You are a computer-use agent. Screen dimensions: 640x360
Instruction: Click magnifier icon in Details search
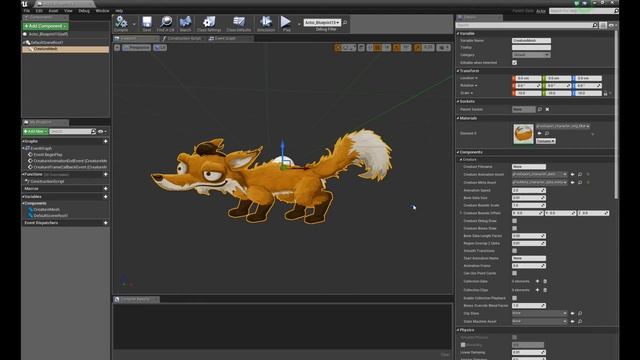click(x=595, y=25)
